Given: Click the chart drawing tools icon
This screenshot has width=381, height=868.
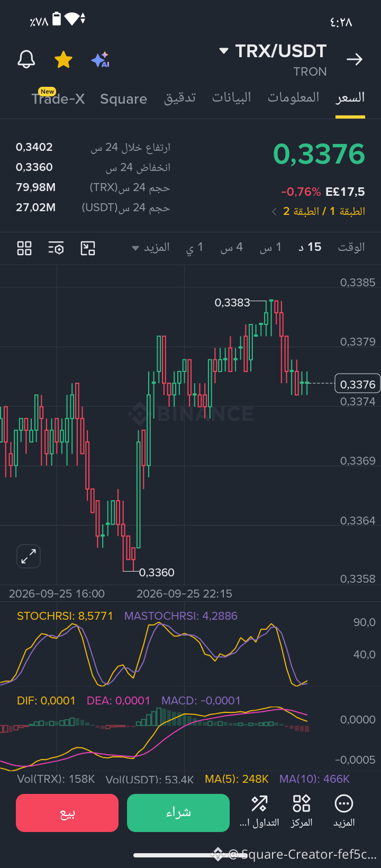Looking at the screenshot, I should pos(88,248).
